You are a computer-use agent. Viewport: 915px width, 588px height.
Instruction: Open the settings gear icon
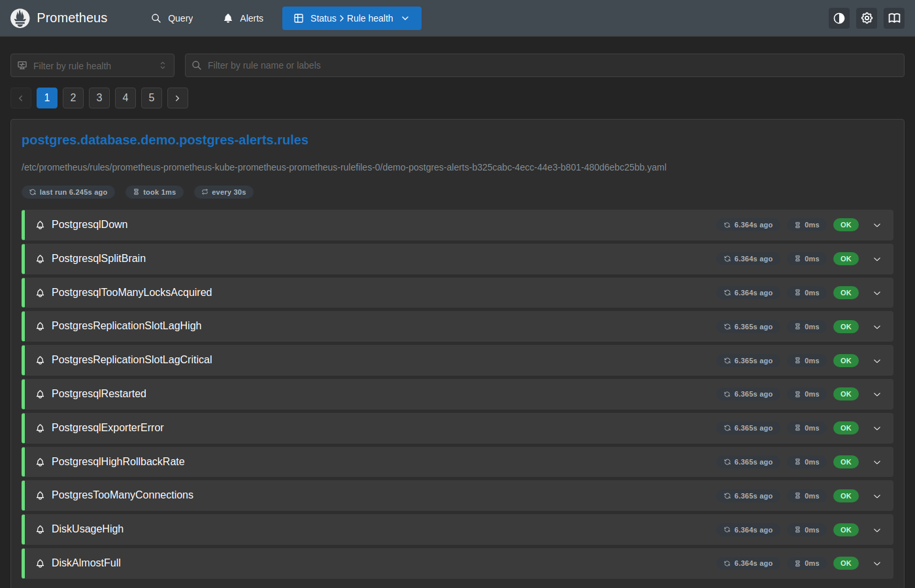coord(867,18)
